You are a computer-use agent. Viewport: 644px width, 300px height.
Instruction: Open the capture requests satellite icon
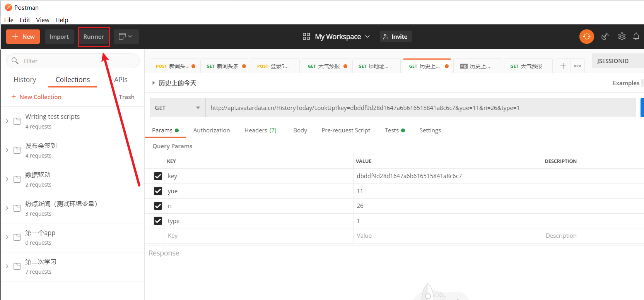click(605, 36)
